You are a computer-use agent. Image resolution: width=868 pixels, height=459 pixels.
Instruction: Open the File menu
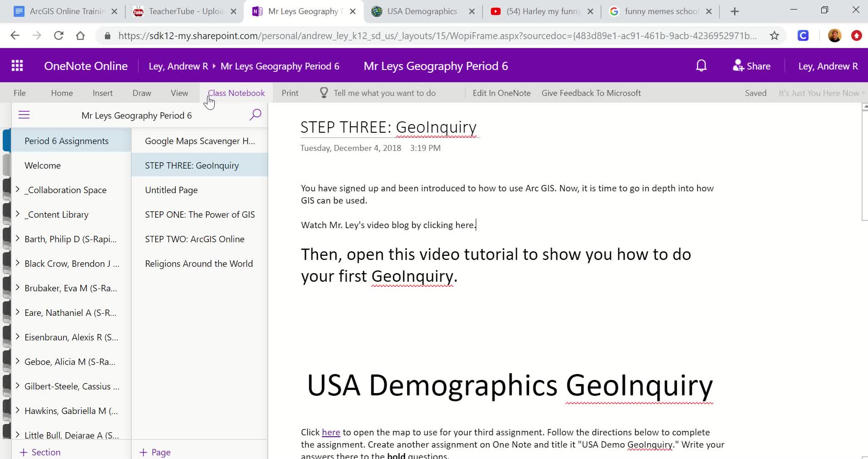[20, 93]
